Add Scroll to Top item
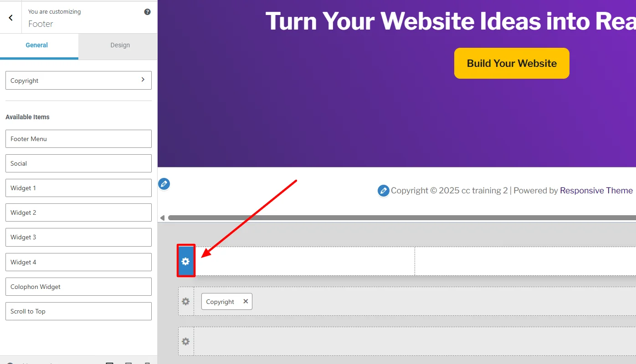Image resolution: width=636 pixels, height=364 pixels. [x=78, y=311]
